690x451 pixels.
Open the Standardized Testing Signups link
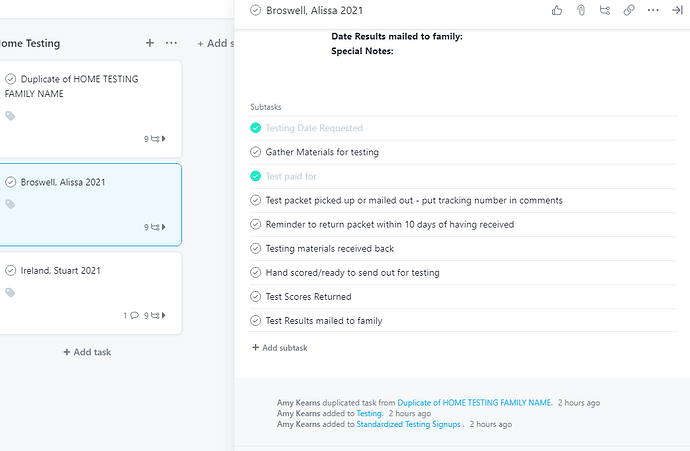(408, 424)
